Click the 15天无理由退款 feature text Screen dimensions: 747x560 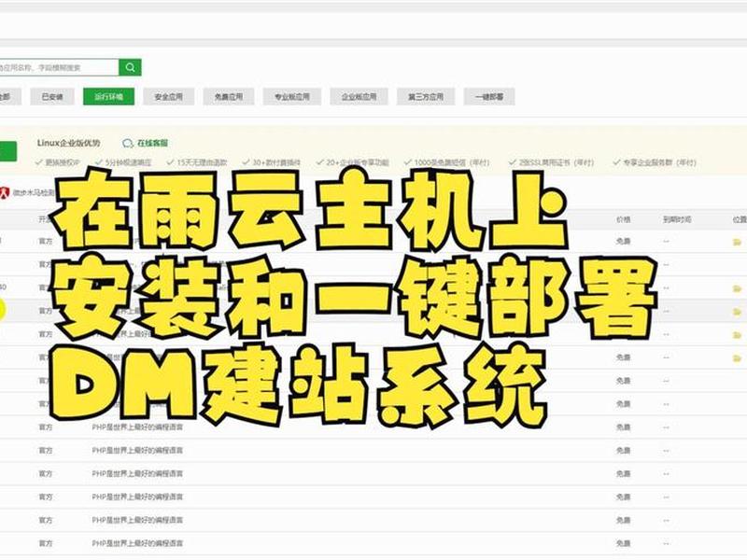click(202, 162)
